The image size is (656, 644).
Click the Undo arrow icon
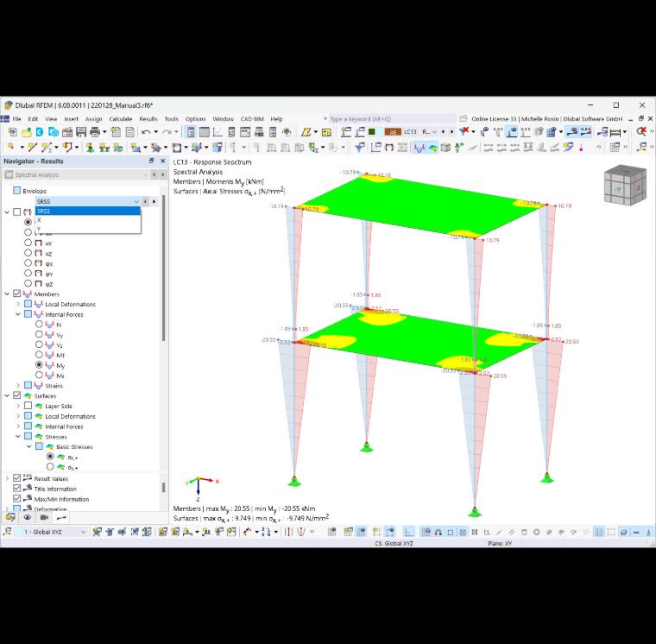[146, 132]
